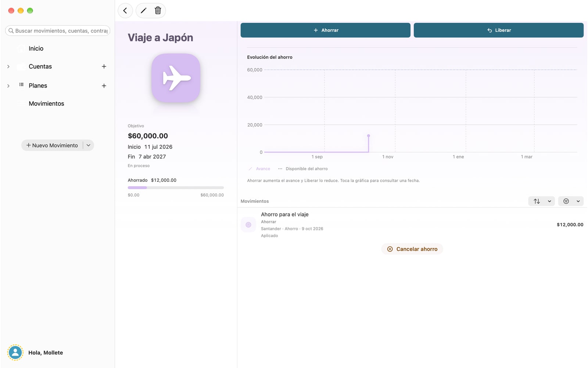
Task: Click the airplane plan icon
Action: point(176,78)
